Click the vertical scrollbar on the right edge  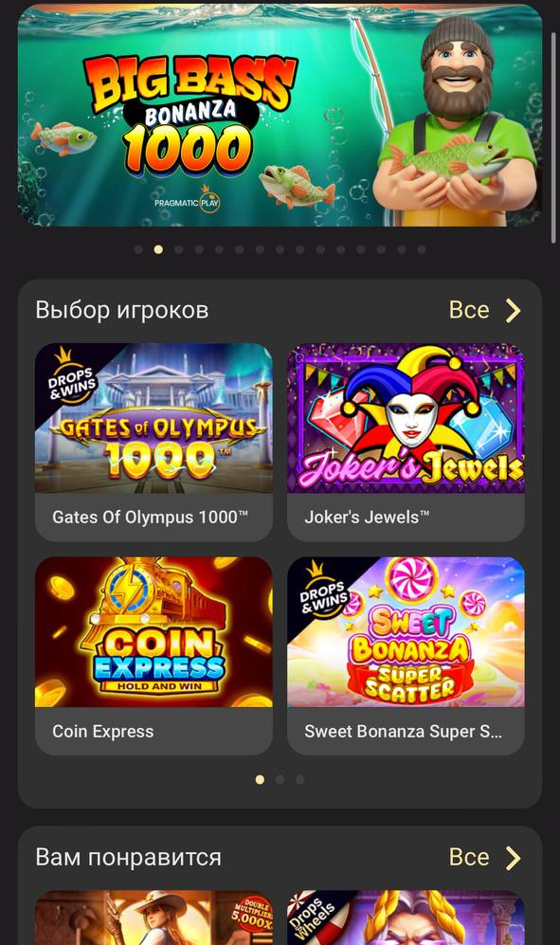click(x=554, y=136)
